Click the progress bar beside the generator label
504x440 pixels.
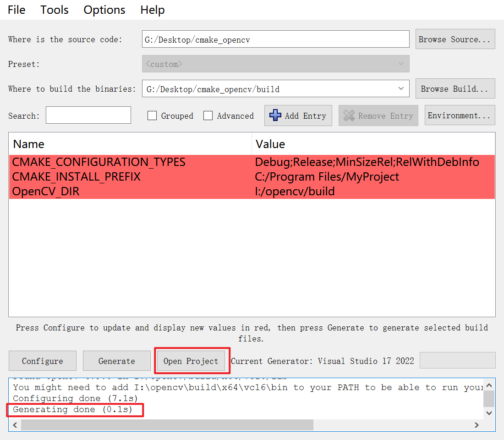click(457, 360)
